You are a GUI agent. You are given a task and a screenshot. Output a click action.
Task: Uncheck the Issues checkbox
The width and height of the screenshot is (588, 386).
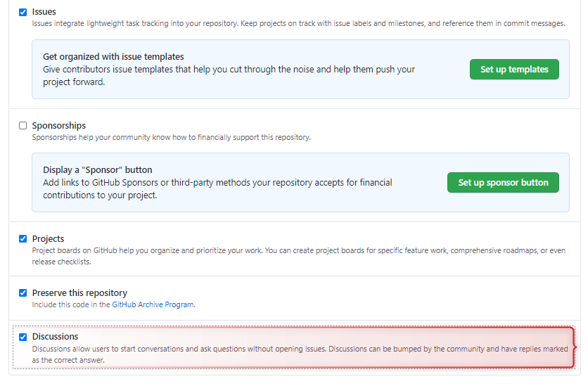click(23, 13)
